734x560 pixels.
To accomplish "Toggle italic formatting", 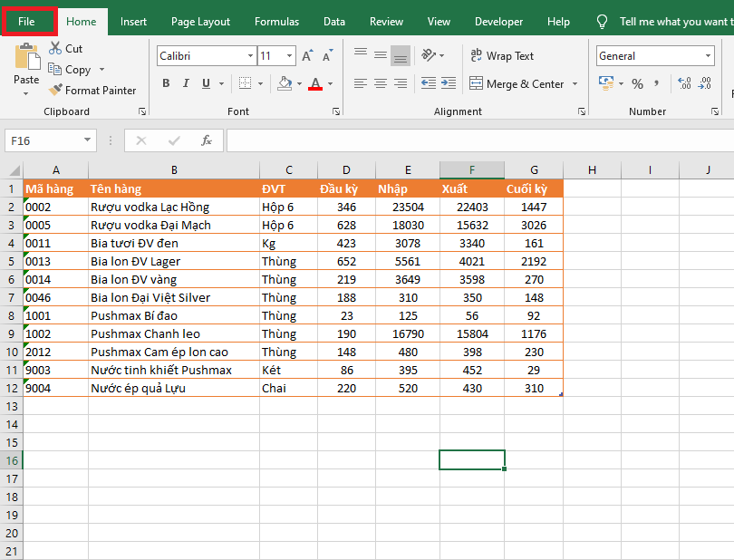I will point(186,83).
